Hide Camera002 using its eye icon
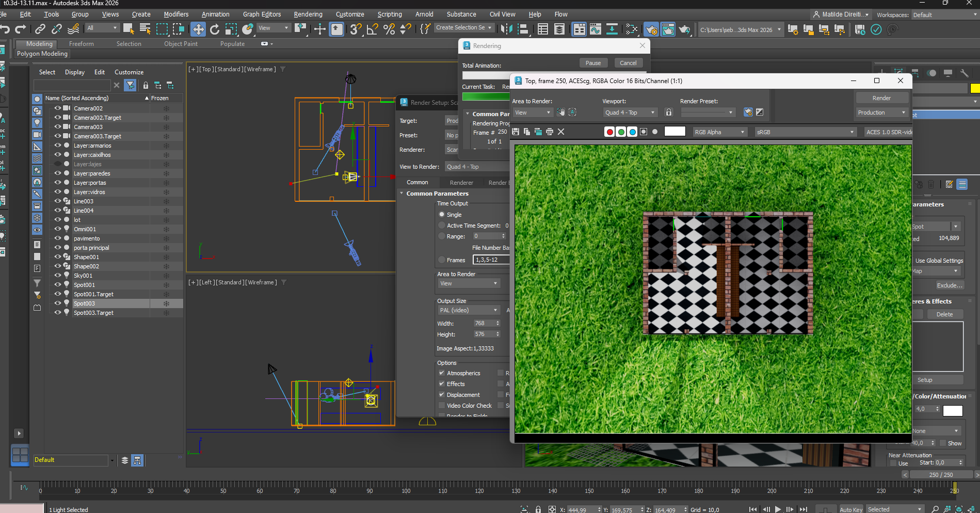The image size is (980, 513). 58,108
